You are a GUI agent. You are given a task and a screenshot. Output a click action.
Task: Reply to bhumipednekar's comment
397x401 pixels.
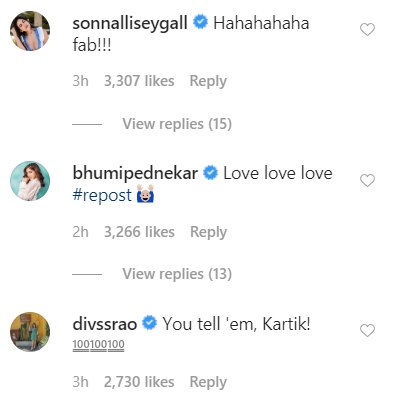click(x=208, y=232)
